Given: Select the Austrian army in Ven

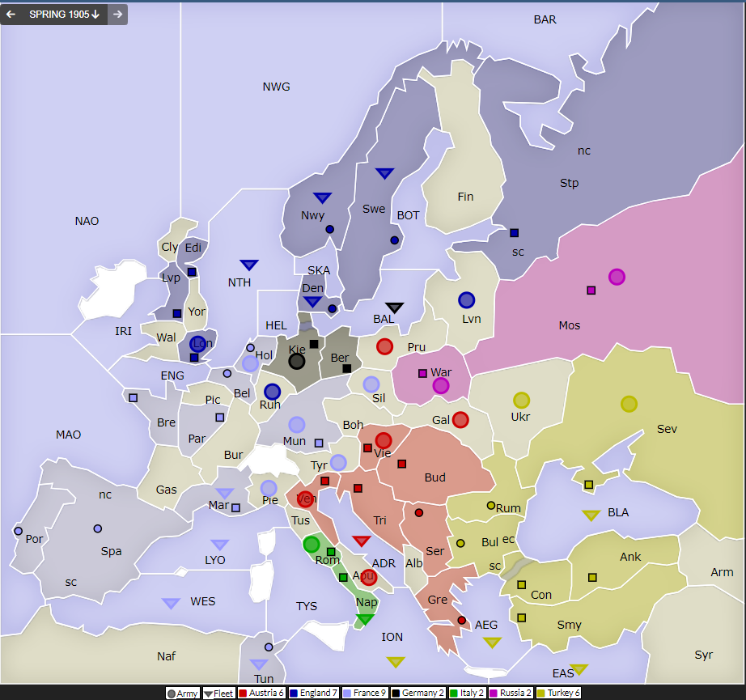Looking at the screenshot, I should pos(305,499).
